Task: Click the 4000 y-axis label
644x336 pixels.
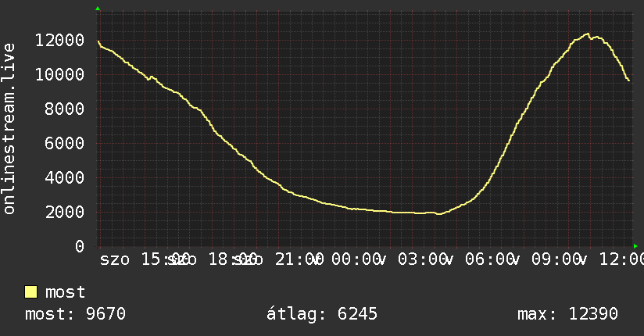Action: tap(65, 178)
